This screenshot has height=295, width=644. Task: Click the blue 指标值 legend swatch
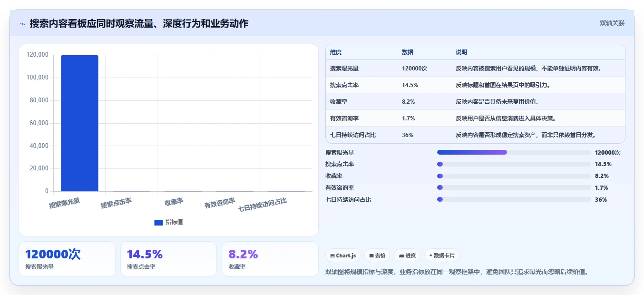click(x=158, y=223)
